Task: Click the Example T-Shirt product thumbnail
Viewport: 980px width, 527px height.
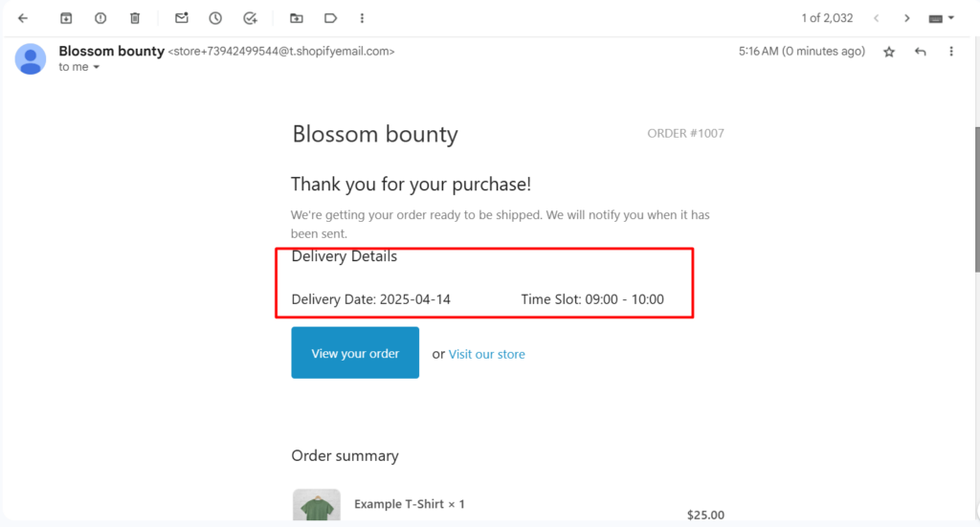Action: (x=316, y=506)
